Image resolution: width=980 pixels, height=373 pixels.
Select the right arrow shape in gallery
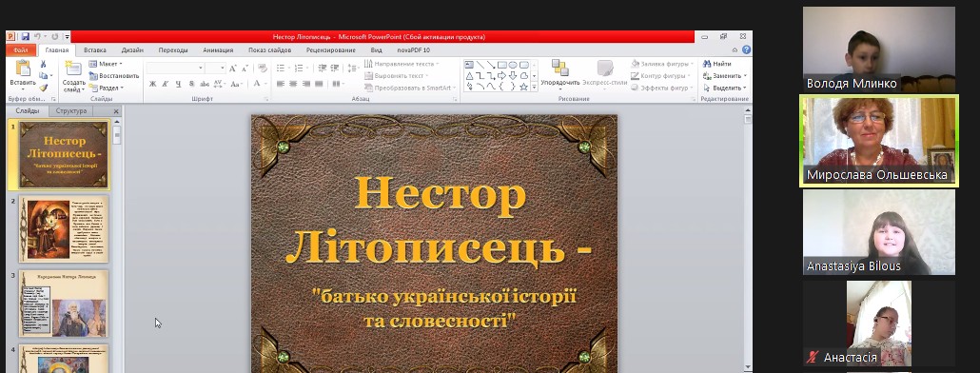(501, 75)
